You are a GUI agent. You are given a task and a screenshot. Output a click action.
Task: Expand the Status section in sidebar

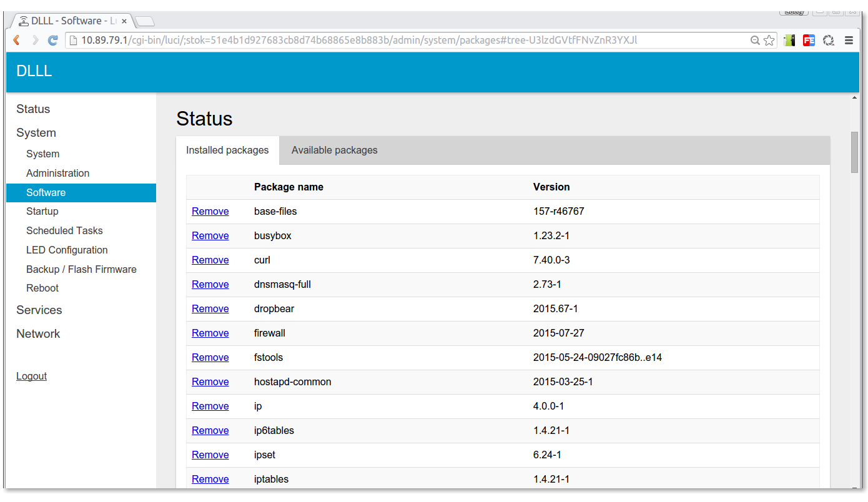(33, 109)
